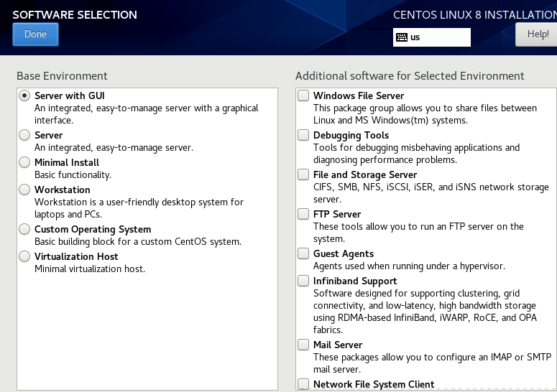Screen dimensions: 557x392
Task: Check the Guest Agents option
Action: click(x=304, y=253)
